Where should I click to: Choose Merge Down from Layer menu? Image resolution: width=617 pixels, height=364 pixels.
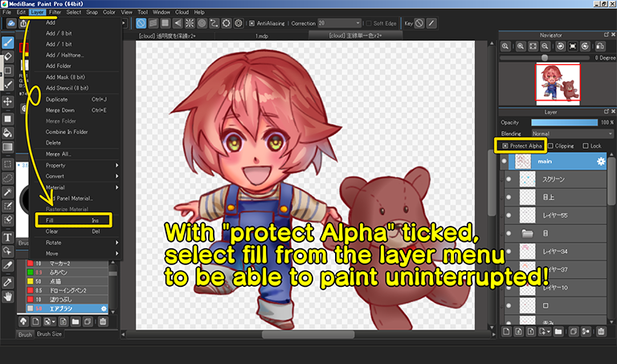pos(77,110)
